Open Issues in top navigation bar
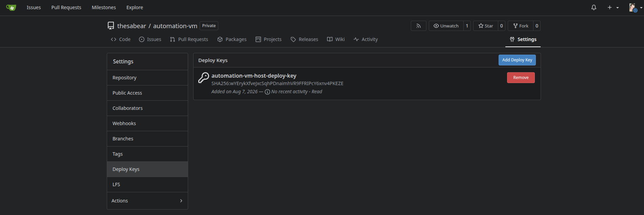This screenshot has width=644, height=215. [x=34, y=7]
